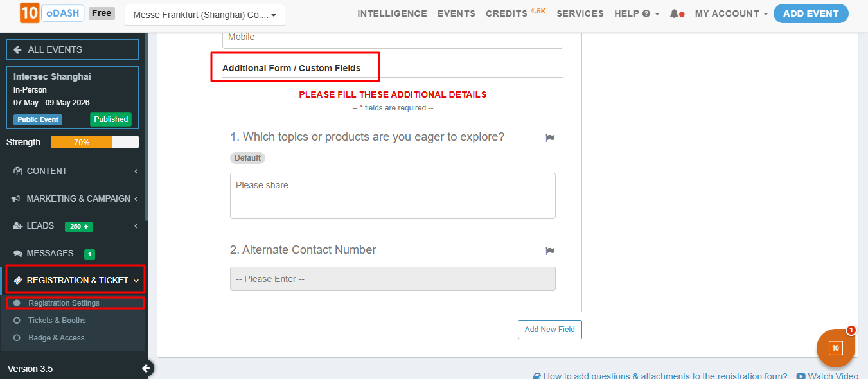The width and height of the screenshot is (868, 379).
Task: Collapse sidebar with the arrow icon
Action: [x=146, y=368]
